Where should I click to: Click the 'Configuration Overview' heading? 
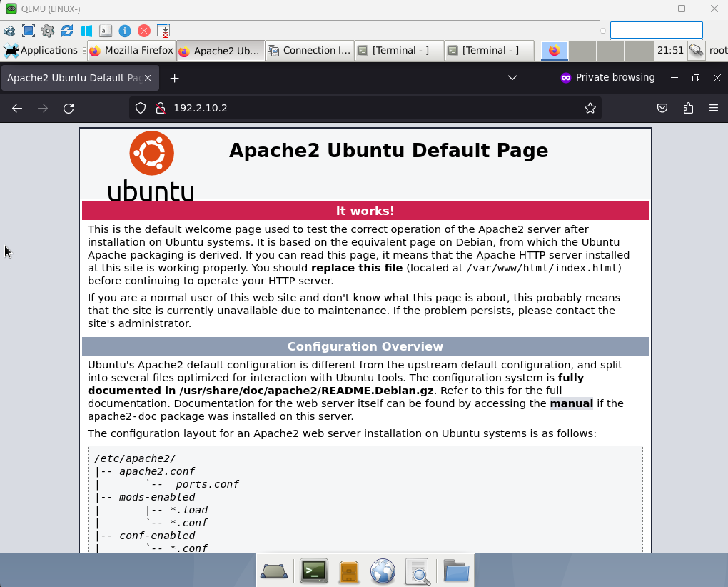365,347
